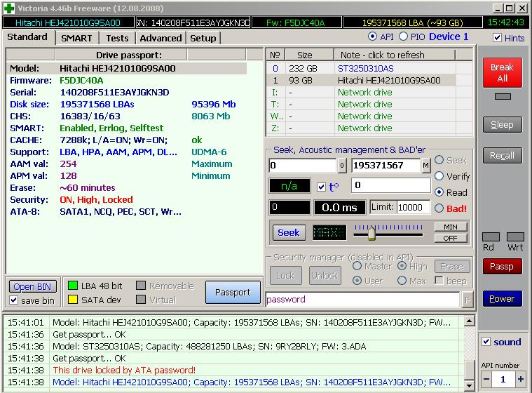Click the F button next to password field
Screen dimensions: 532x393
click(468, 300)
